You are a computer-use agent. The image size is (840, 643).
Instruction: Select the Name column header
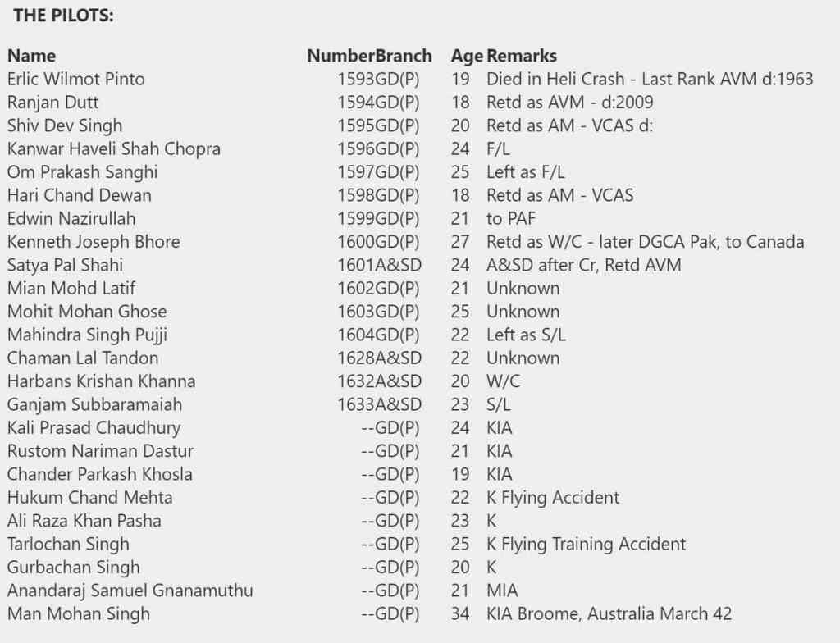point(32,56)
